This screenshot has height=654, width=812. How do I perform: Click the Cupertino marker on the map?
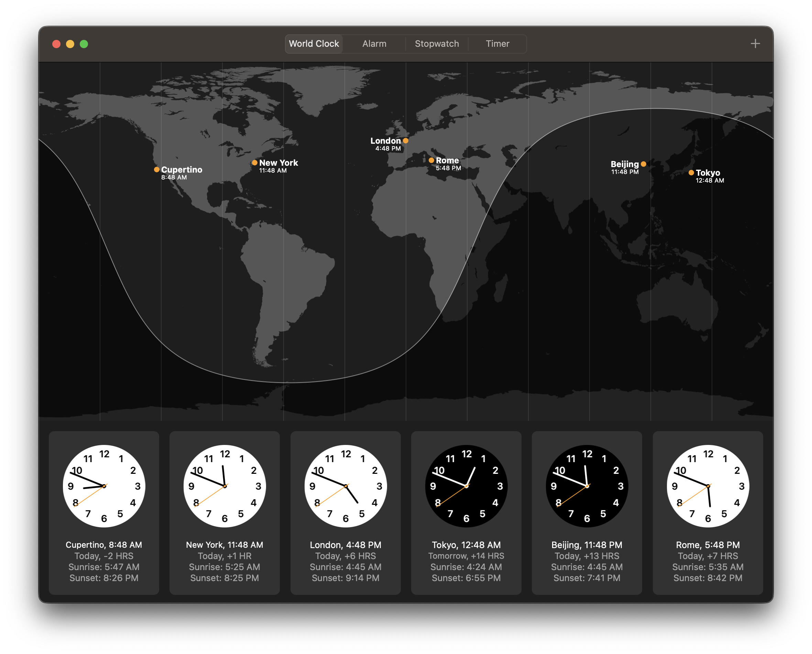coord(157,170)
